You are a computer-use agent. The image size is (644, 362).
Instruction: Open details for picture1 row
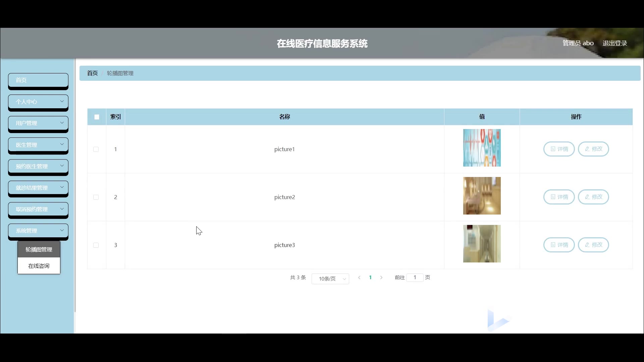click(559, 149)
